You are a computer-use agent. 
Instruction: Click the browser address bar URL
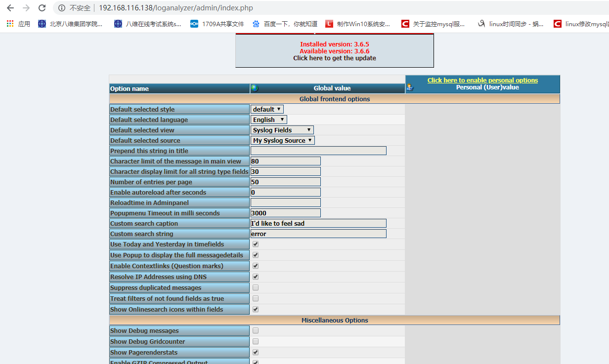(x=175, y=8)
